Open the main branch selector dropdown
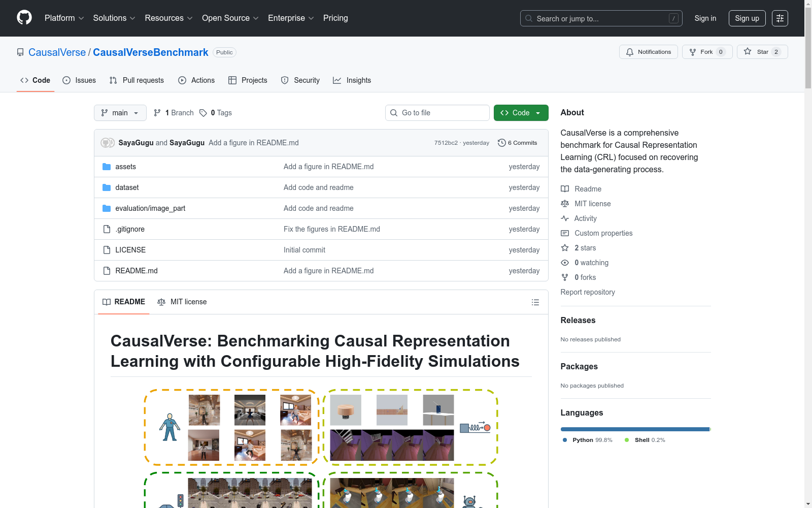 pos(120,113)
